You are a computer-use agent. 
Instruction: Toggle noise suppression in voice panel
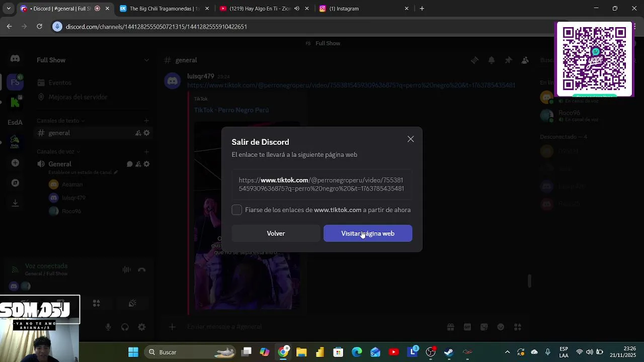point(126,270)
